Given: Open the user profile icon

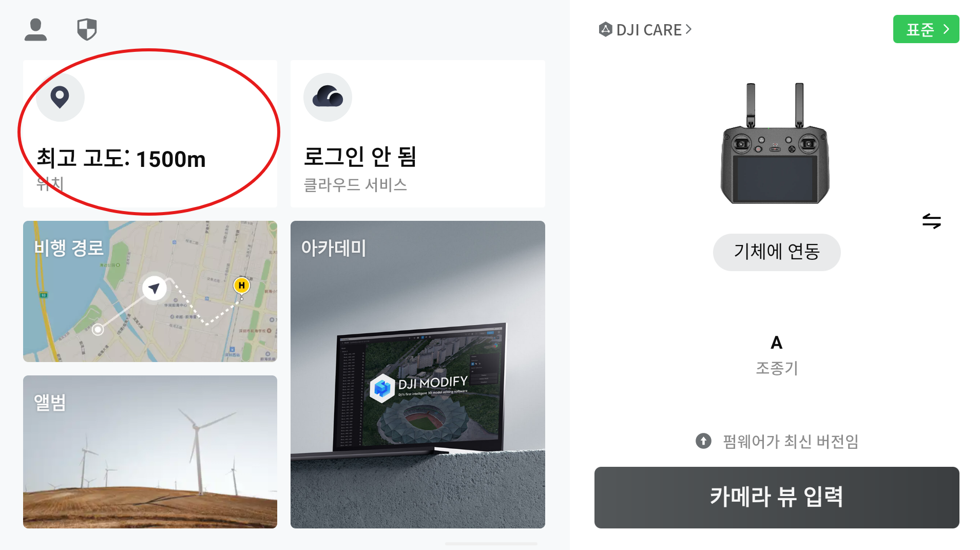Looking at the screenshot, I should point(35,30).
